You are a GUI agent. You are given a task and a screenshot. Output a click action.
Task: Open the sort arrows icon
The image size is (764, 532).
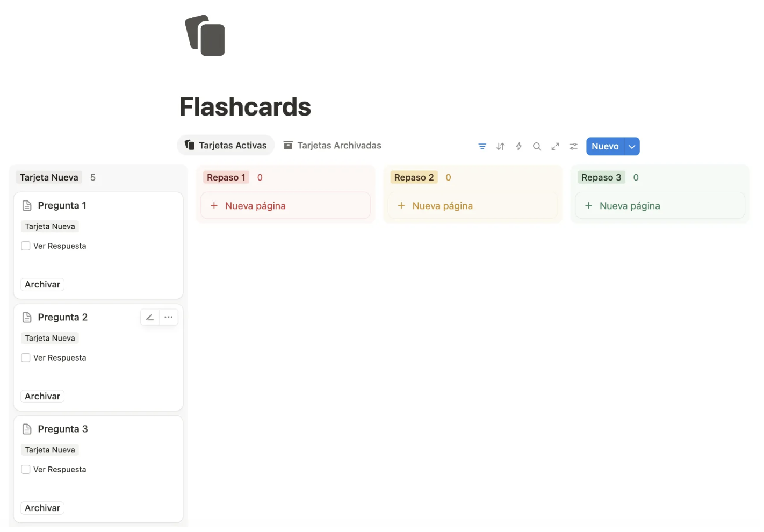(500, 146)
